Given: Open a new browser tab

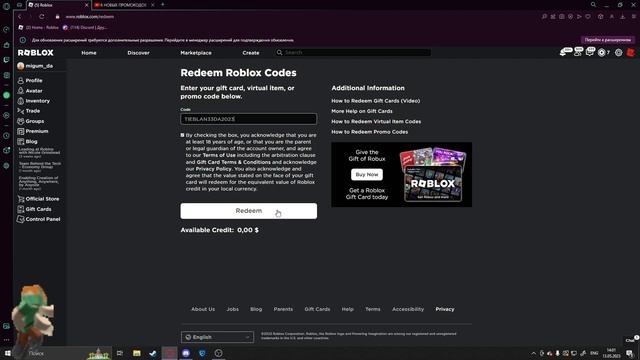Looking at the screenshot, I should pos(162,4).
